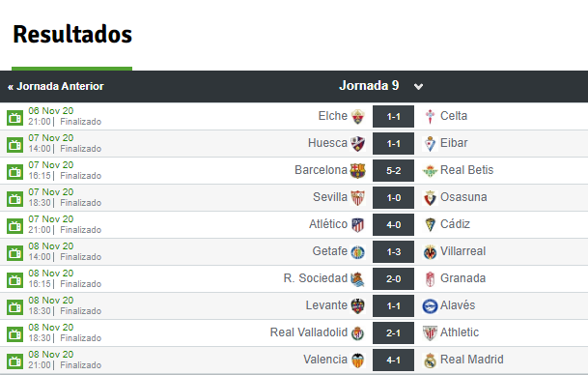Click the Athletic club crest
This screenshot has width=588, height=375.
tap(430, 333)
